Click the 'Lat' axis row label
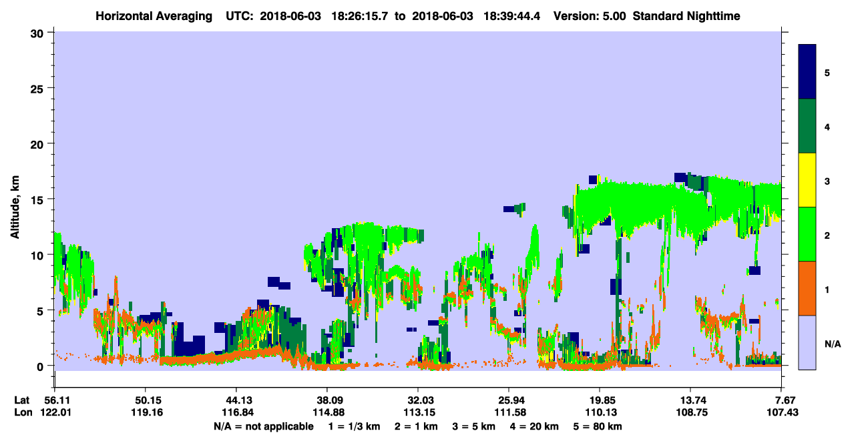The height and width of the screenshot is (445, 868). coord(21,400)
